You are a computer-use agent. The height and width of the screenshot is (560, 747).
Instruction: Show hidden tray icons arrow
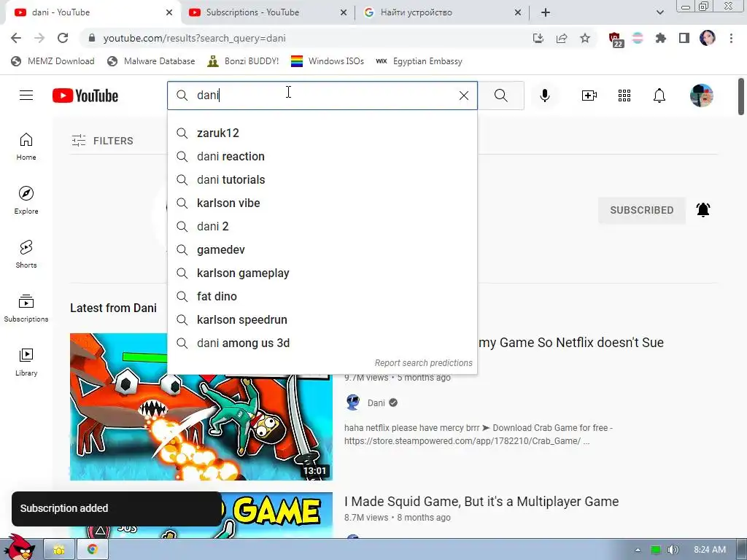pos(638,550)
